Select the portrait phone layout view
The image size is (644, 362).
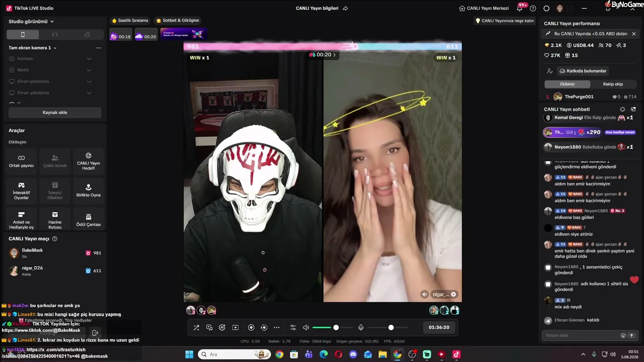[23, 35]
